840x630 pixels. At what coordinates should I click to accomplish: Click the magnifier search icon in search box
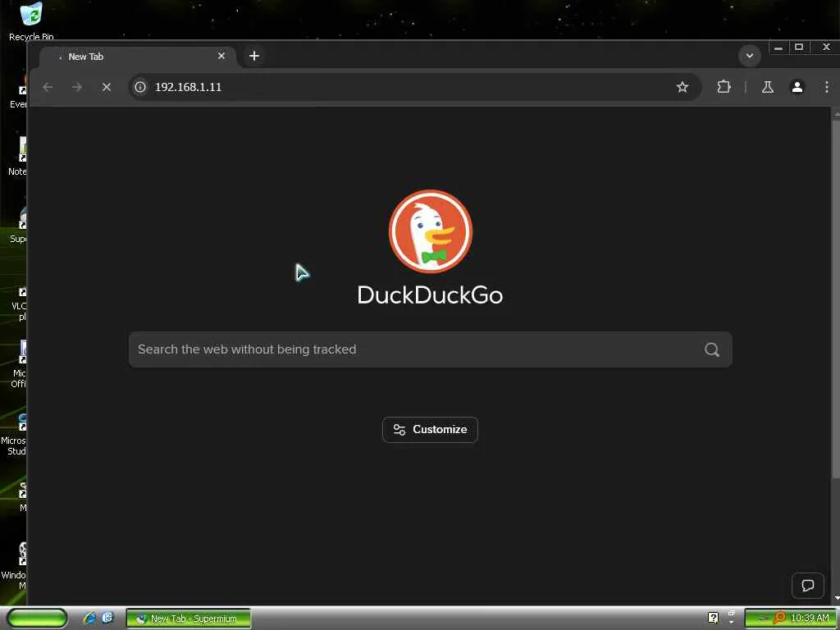(x=711, y=349)
